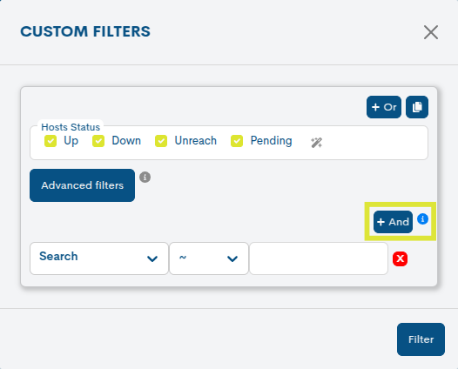Open Advanced filters
The width and height of the screenshot is (458, 369).
pos(82,185)
